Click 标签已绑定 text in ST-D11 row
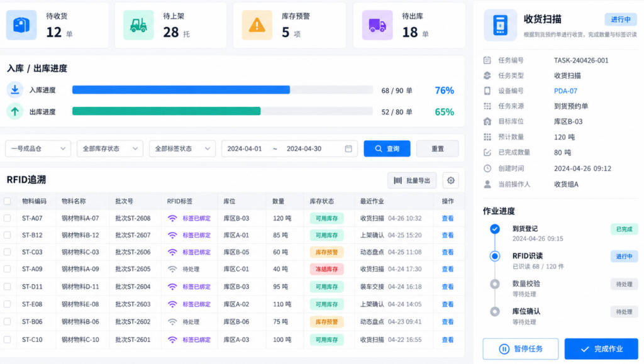 (x=196, y=287)
